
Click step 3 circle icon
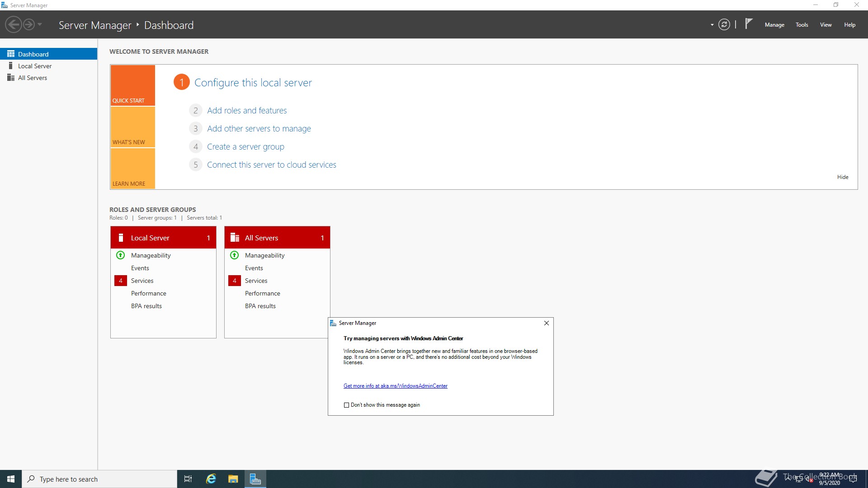pos(196,129)
